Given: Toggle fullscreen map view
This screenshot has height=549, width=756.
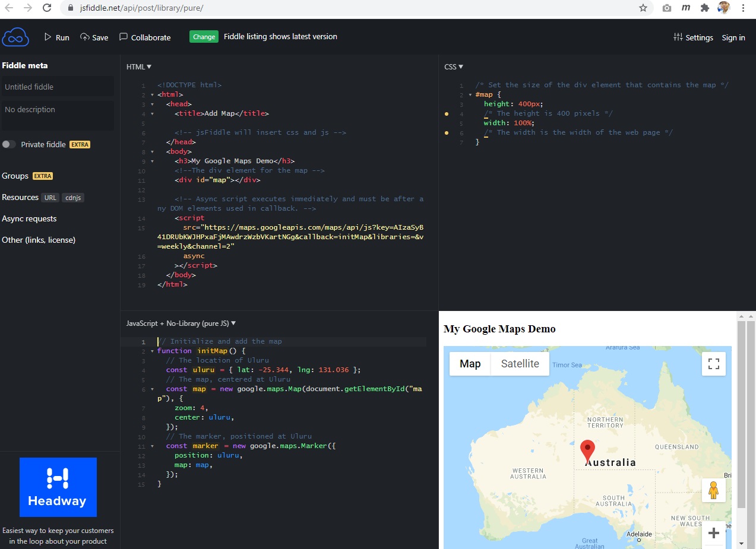Looking at the screenshot, I should pos(713,364).
